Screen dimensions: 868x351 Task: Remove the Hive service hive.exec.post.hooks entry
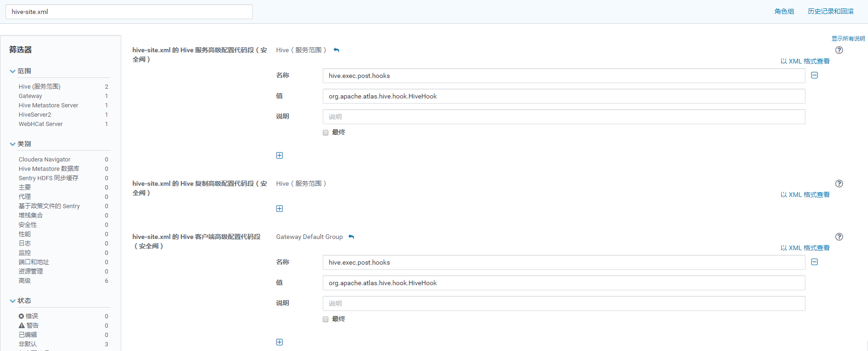(814, 75)
